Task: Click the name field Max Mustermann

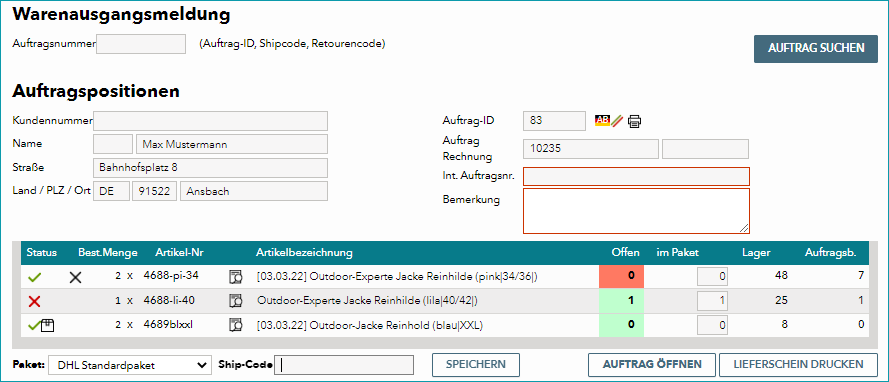Action: pyautogui.click(x=232, y=144)
